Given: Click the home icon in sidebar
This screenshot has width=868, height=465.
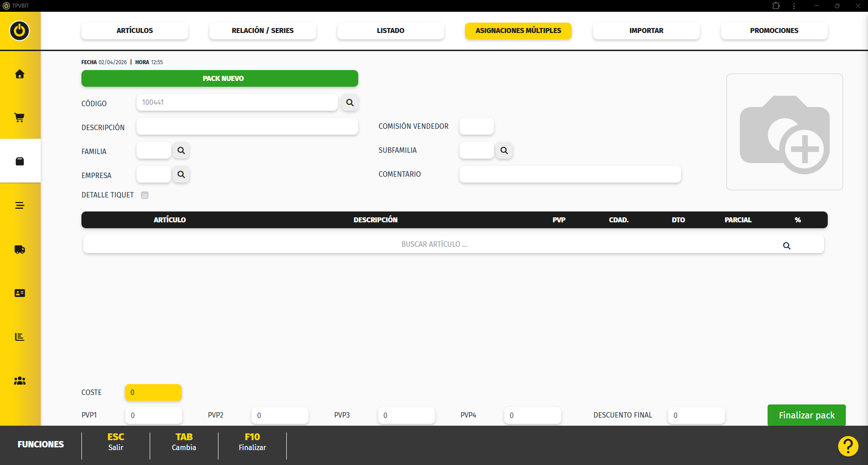Looking at the screenshot, I should point(19,74).
